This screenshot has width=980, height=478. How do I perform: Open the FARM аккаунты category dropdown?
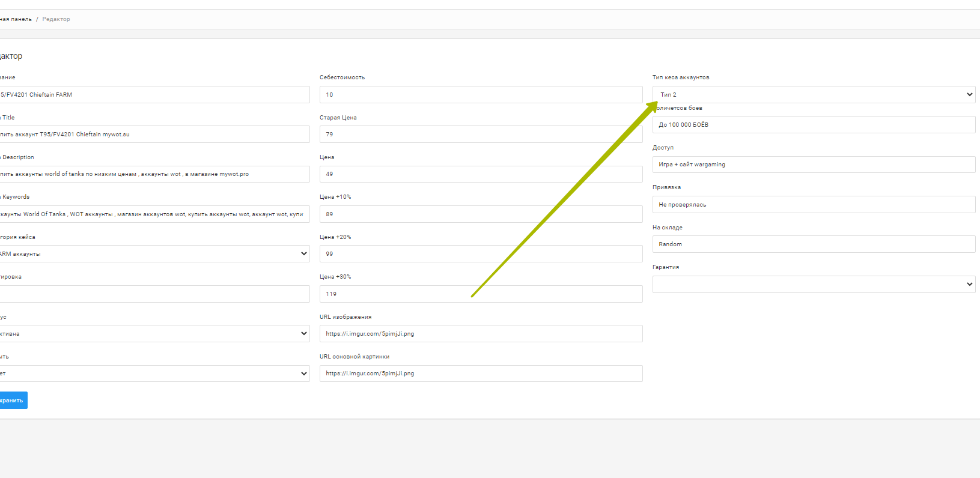click(x=154, y=253)
